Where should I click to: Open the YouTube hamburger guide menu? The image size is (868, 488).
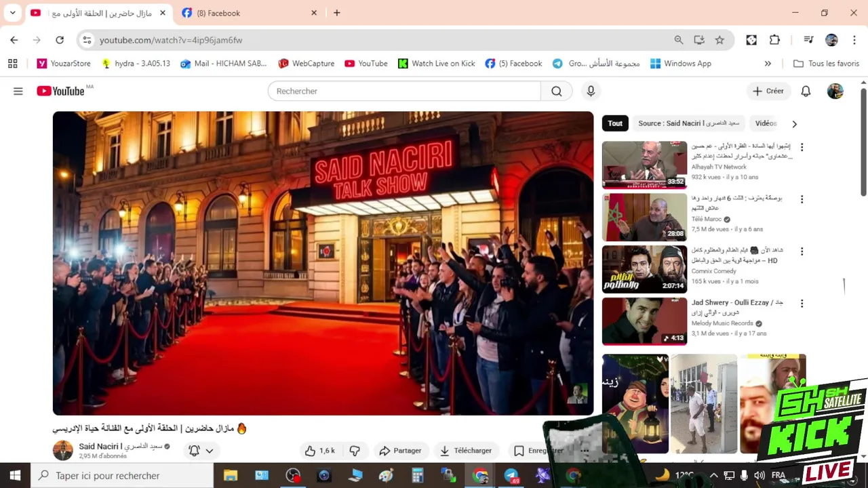18,91
